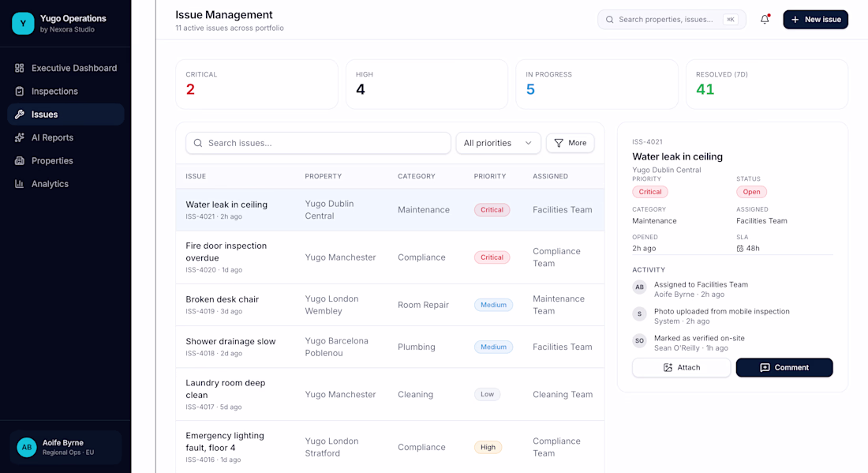Open the All priorities dropdown
Viewport: 868px width, 473px height.
click(498, 143)
